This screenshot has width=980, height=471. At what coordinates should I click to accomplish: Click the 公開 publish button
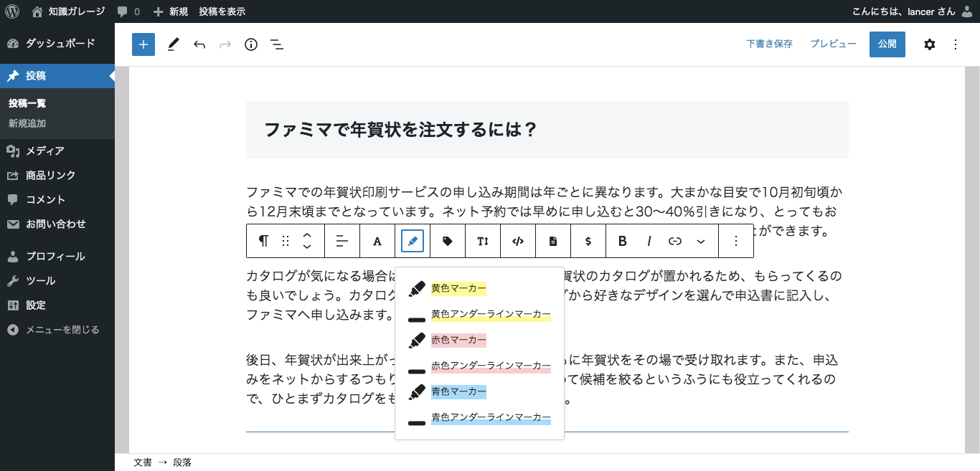pyautogui.click(x=887, y=44)
